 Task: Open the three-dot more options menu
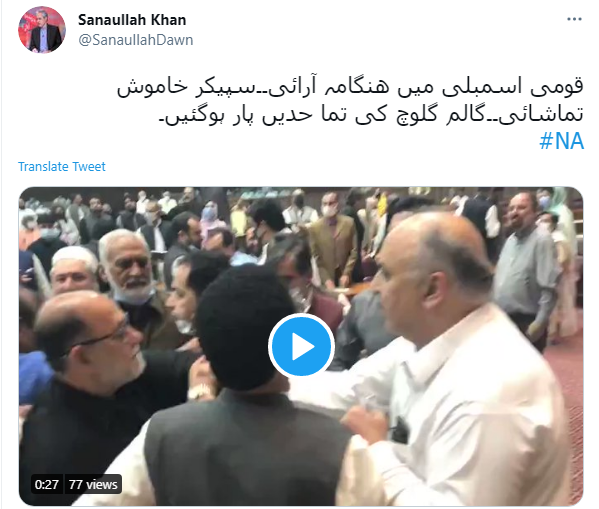(x=574, y=19)
